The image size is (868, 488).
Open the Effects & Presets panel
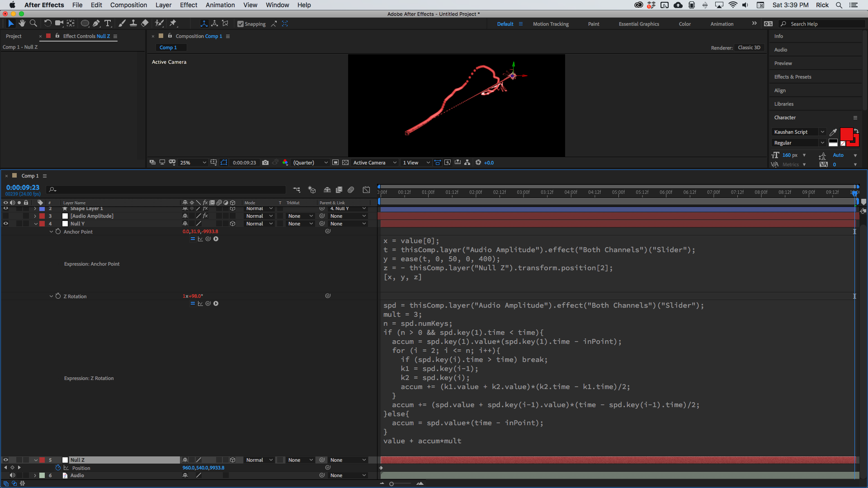(x=792, y=77)
